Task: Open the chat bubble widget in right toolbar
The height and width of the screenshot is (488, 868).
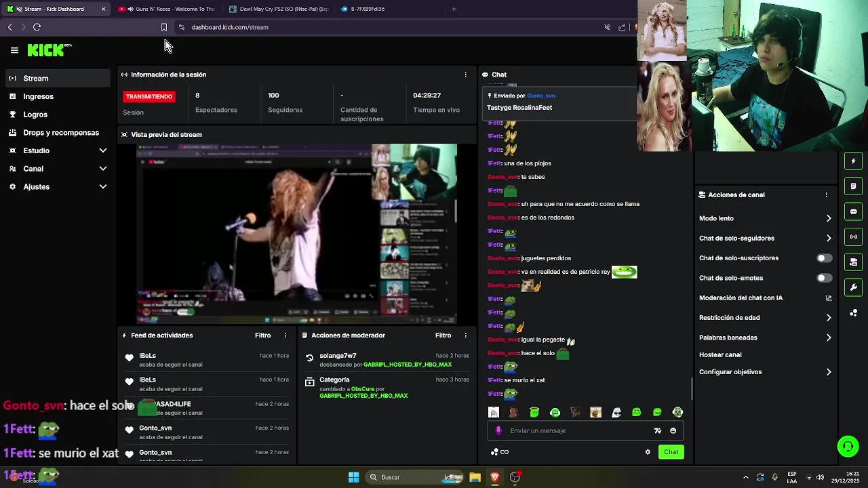Action: pyautogui.click(x=853, y=211)
